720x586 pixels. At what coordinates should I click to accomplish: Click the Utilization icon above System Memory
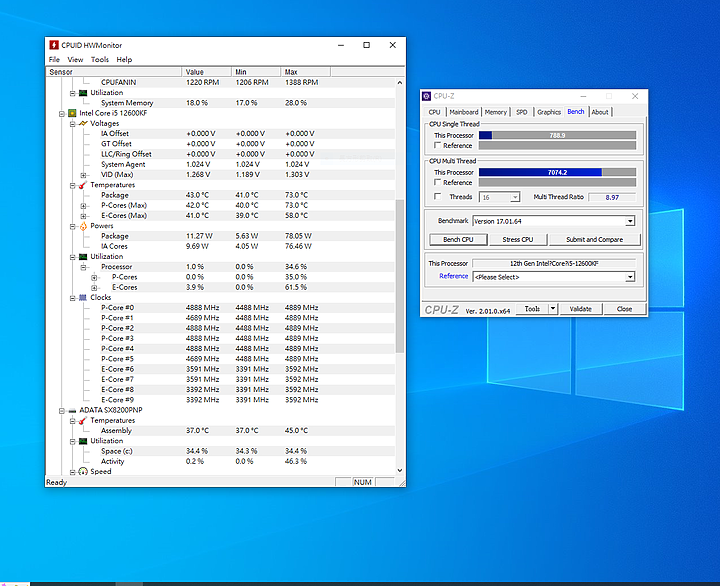(x=83, y=92)
